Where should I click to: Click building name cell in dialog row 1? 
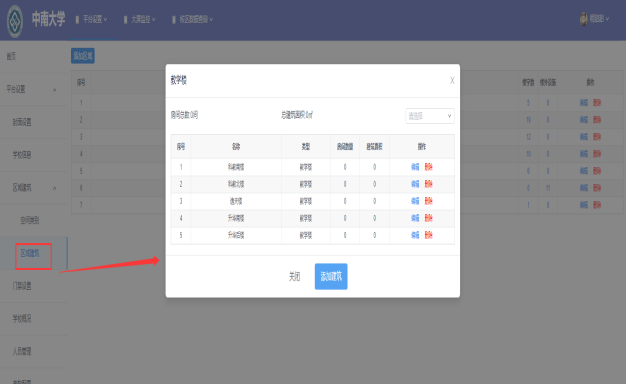pyautogui.click(x=236, y=167)
